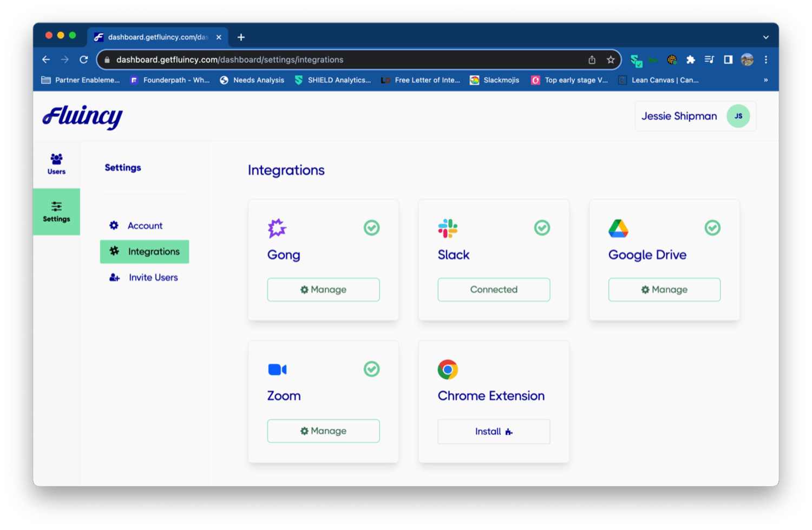The height and width of the screenshot is (530, 812).
Task: Click the Chrome Extension logo
Action: pos(448,369)
